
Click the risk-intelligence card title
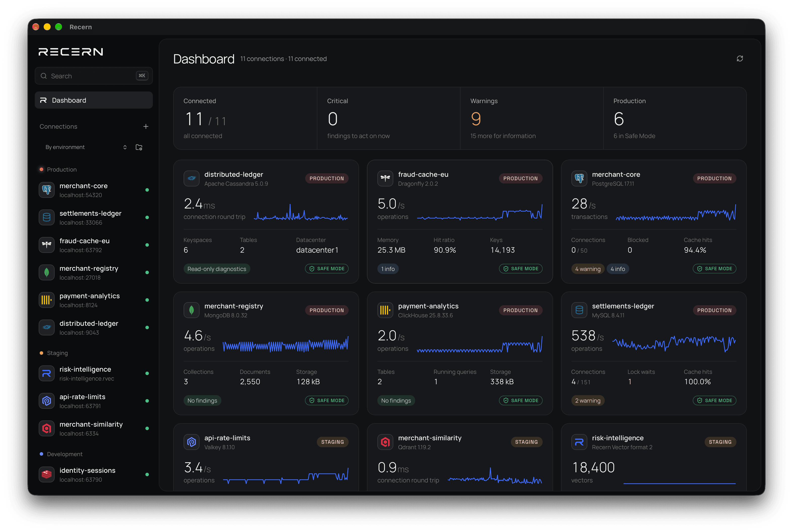point(617,438)
